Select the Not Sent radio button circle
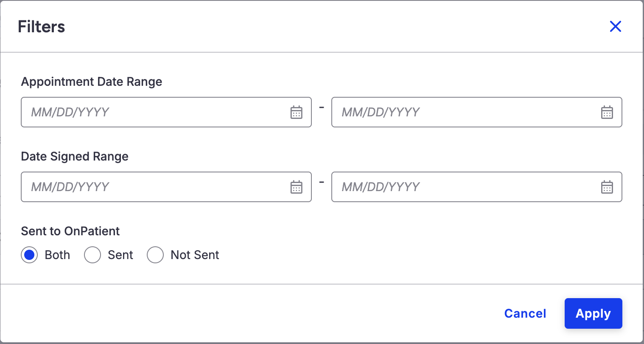This screenshot has height=344, width=644. [155, 255]
